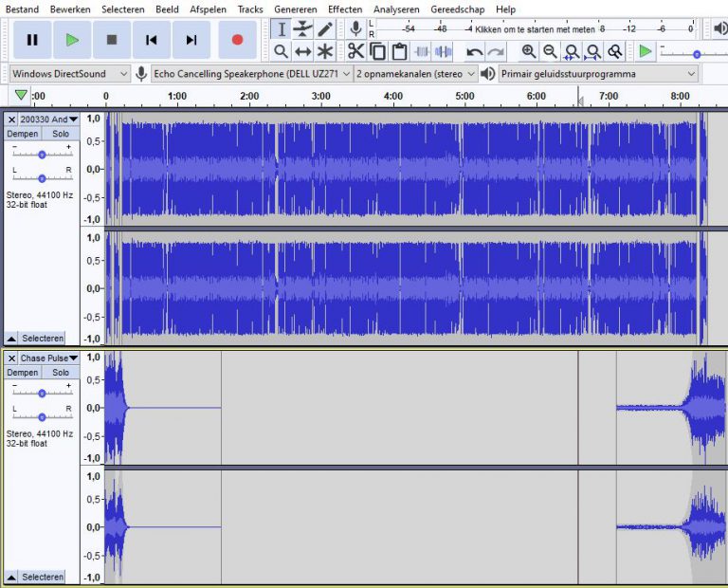Click the Zoom Out icon
Screen dimensions: 728x588
(x=550, y=51)
